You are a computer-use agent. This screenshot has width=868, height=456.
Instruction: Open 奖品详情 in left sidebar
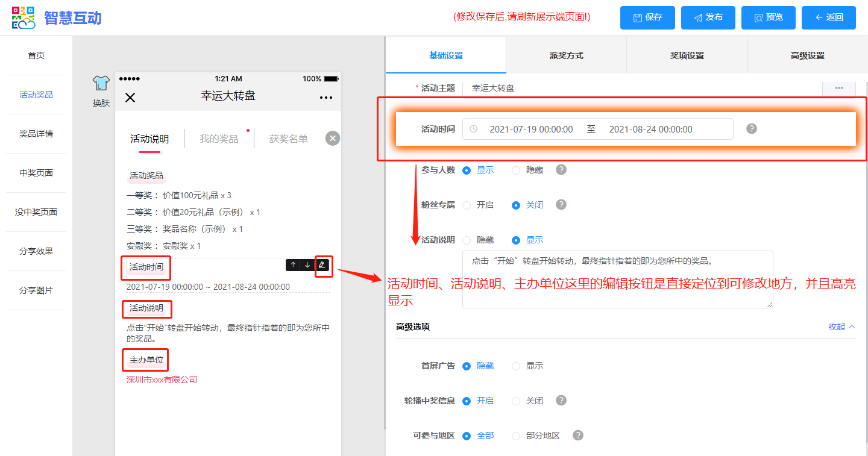coord(36,134)
